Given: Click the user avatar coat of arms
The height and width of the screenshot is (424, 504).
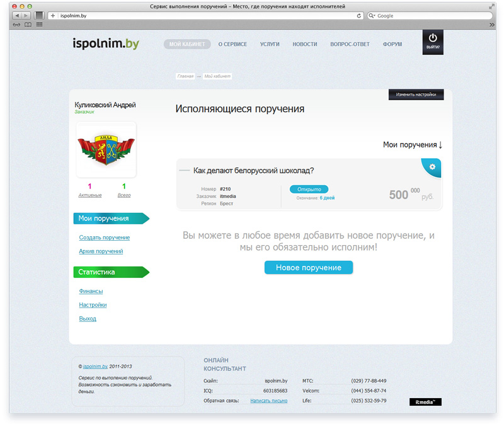Looking at the screenshot, I should 106,150.
